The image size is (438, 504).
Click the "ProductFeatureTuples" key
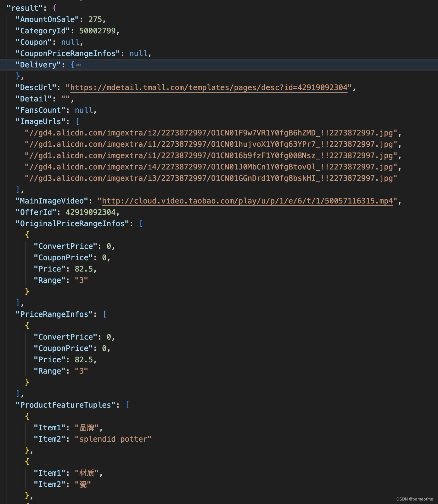tap(66, 405)
